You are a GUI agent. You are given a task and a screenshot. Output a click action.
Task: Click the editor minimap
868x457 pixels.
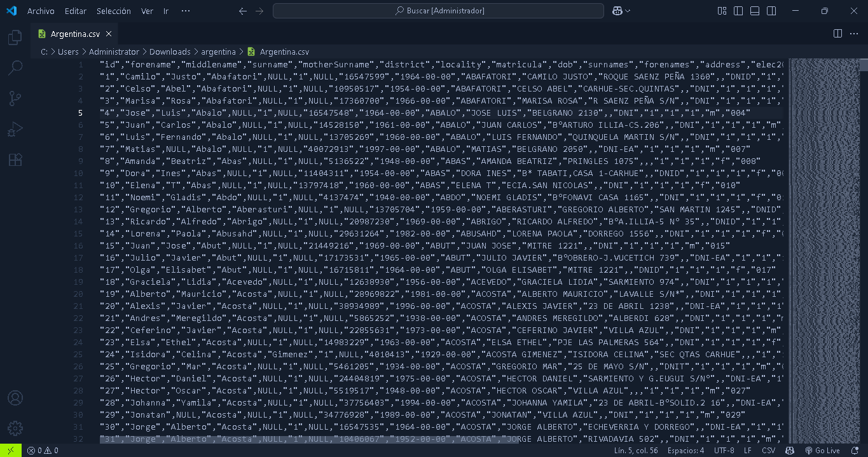(823, 250)
